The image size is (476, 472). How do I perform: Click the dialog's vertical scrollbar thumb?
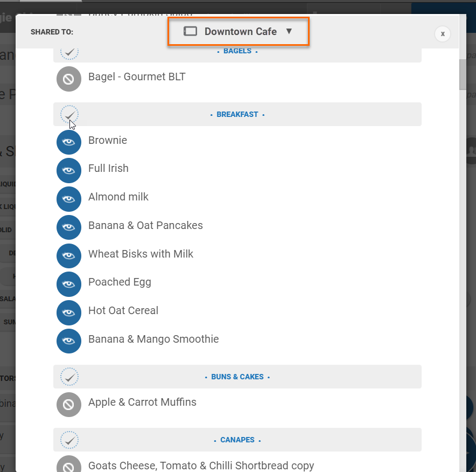(462, 74)
